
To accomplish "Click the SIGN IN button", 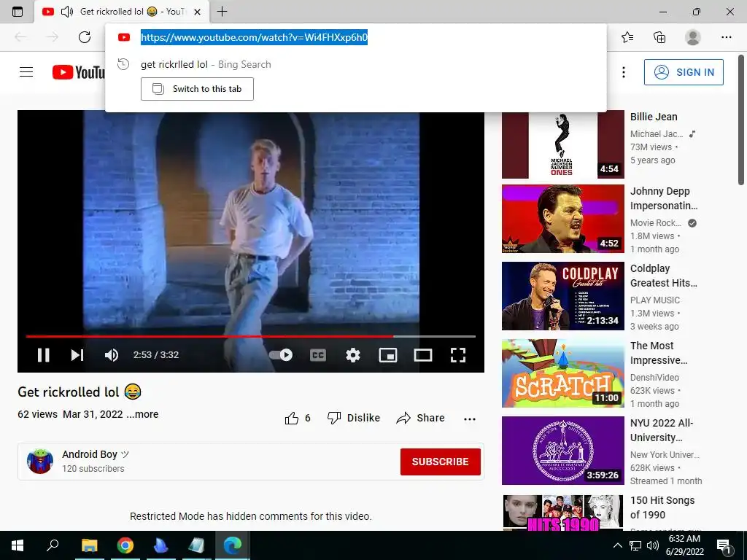I will pos(684,72).
